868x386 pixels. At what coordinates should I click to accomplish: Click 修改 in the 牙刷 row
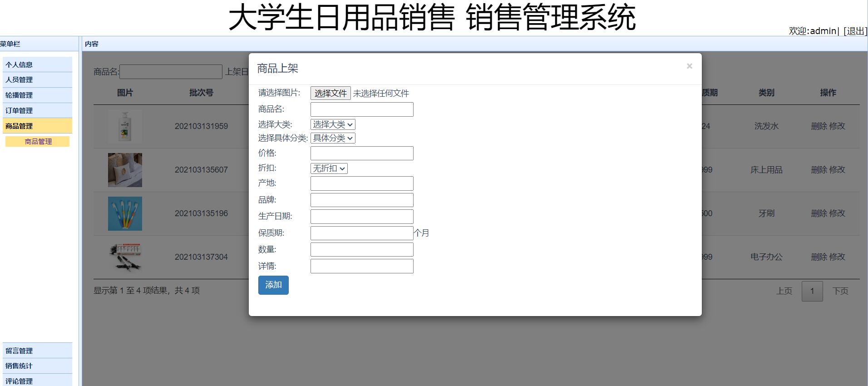click(837, 213)
